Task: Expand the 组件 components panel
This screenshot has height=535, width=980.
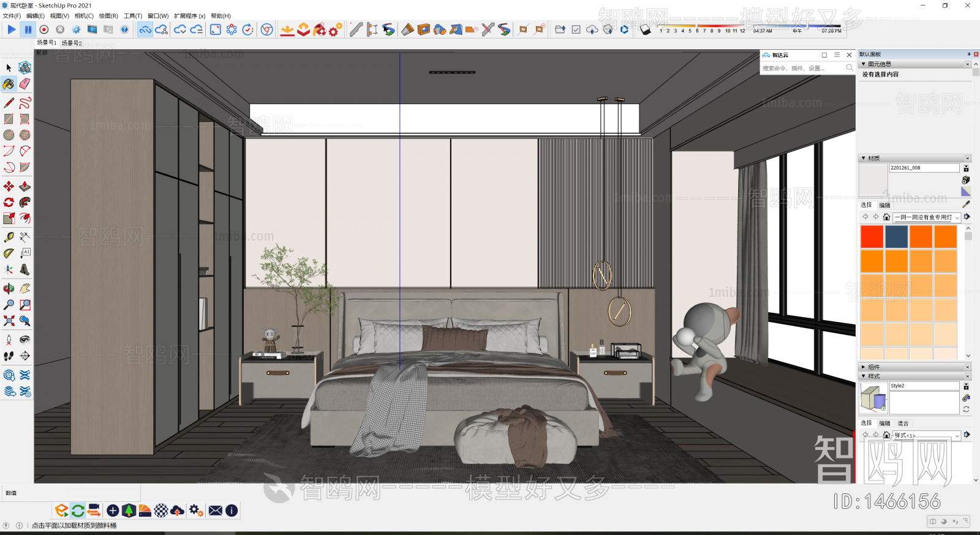Action: pyautogui.click(x=864, y=367)
